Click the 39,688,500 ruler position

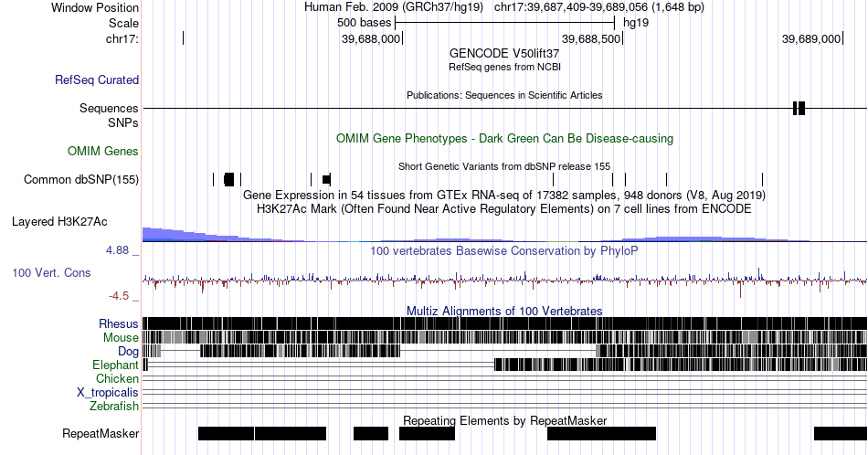tap(590, 38)
